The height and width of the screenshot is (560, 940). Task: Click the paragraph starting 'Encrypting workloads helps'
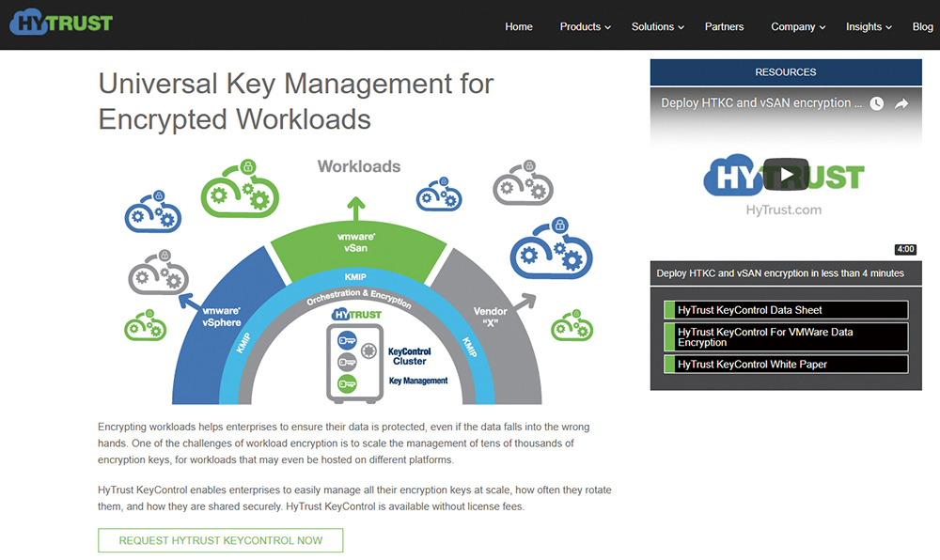tap(344, 443)
